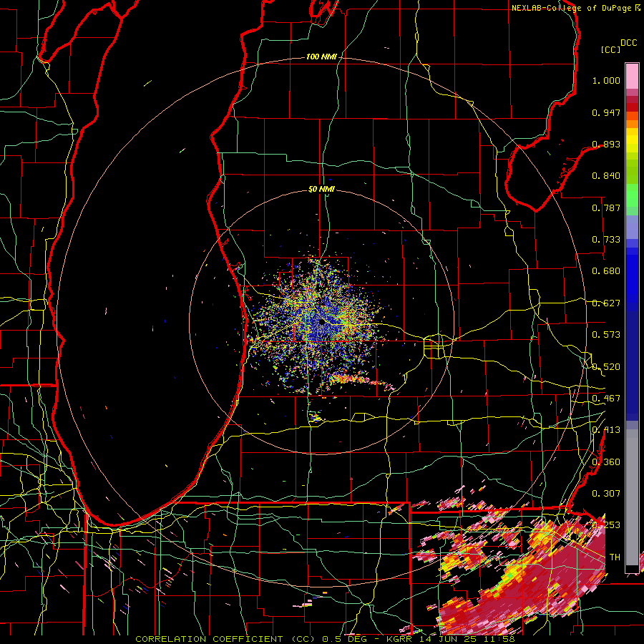Click the 0.573 legend value
This screenshot has width=644, height=644.
click(x=606, y=335)
